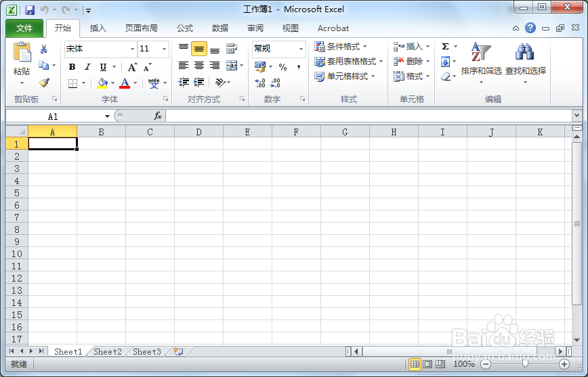Click the fill color paint bucket icon
588x377 pixels.
point(102,83)
